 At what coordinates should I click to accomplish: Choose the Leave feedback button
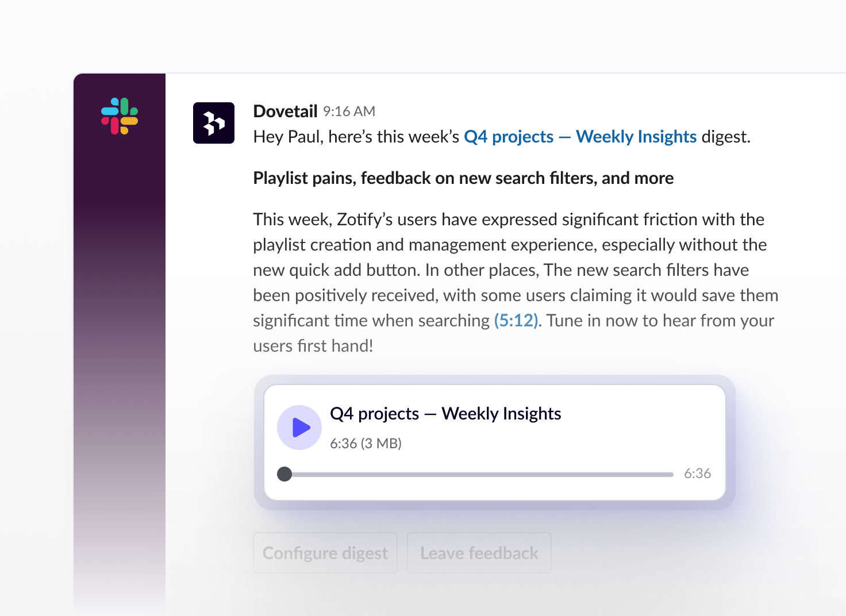click(479, 553)
